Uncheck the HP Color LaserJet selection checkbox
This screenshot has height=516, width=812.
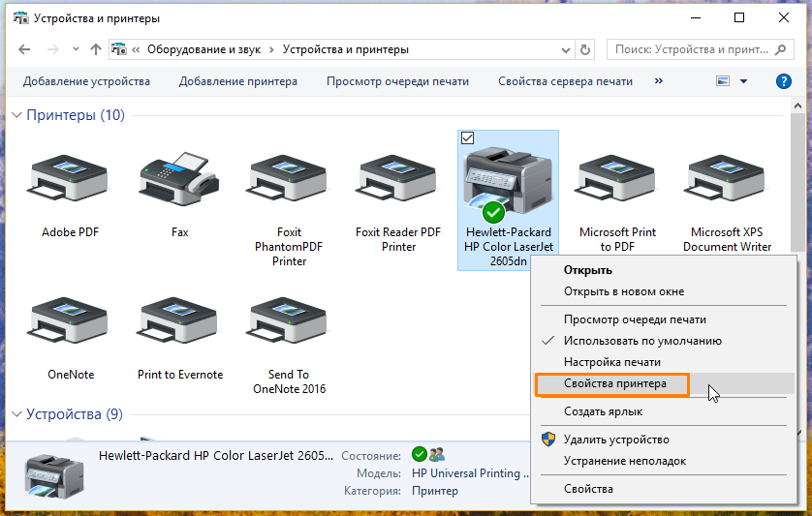click(467, 137)
